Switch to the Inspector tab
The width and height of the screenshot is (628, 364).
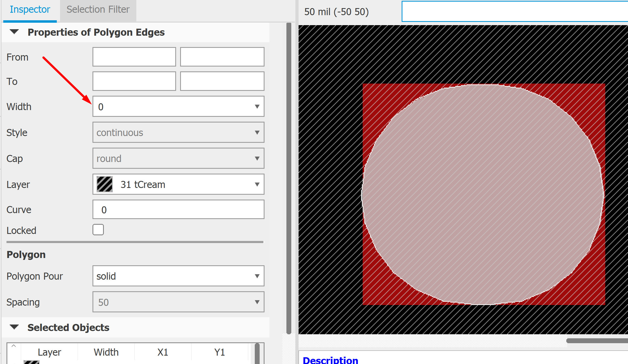(30, 9)
